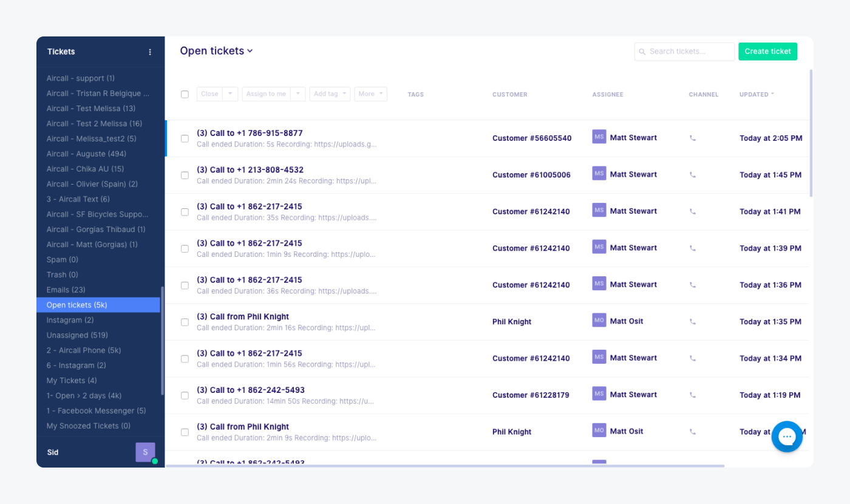Click the Assign to me button
850x504 pixels.
267,94
